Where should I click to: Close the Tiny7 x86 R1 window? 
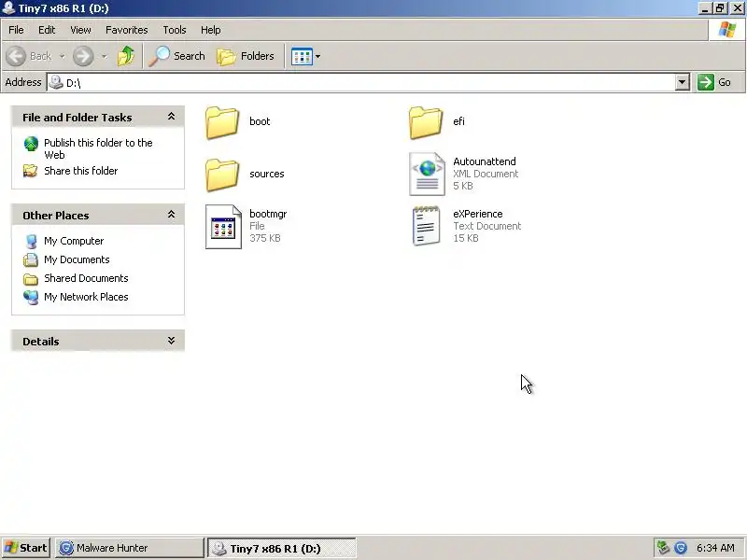pos(738,8)
